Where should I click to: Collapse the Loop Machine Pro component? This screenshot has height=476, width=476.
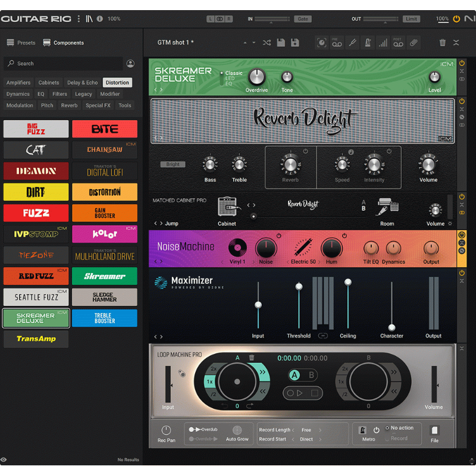462,349
